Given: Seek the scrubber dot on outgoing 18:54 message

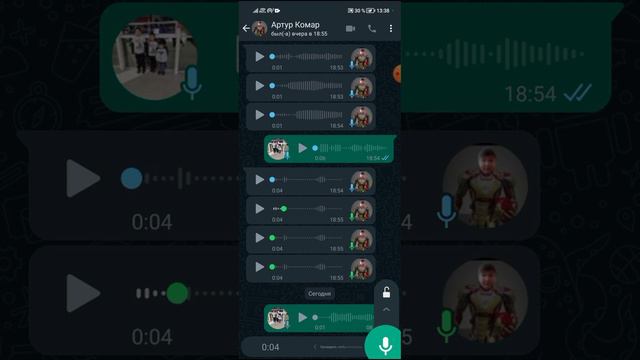Looking at the screenshot, I should coord(315,148).
